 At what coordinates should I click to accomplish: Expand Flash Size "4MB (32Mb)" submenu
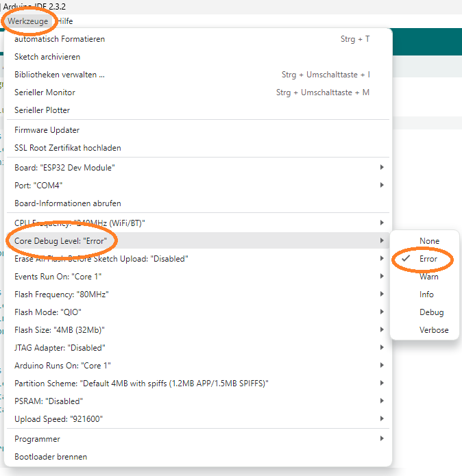[x=197, y=330]
